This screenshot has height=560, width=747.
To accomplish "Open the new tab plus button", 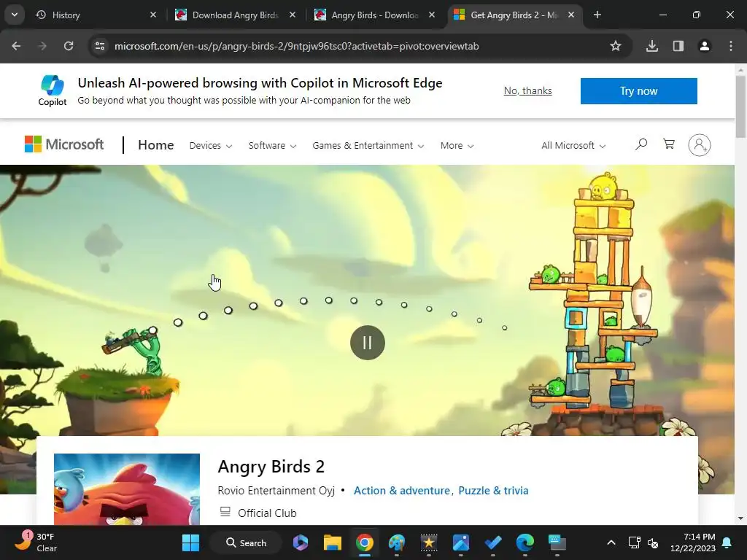I will [597, 15].
